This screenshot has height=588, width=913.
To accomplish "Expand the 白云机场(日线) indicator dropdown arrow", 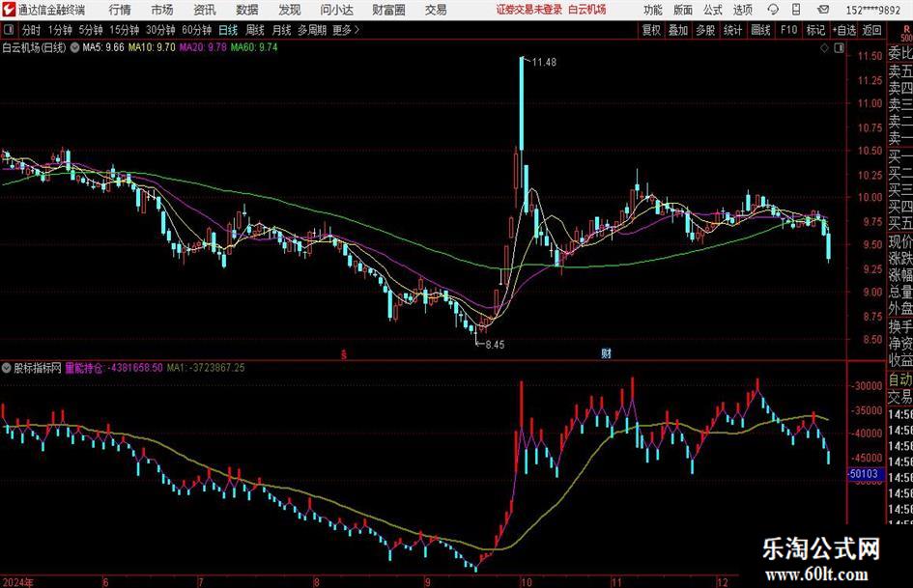I will 75,47.
